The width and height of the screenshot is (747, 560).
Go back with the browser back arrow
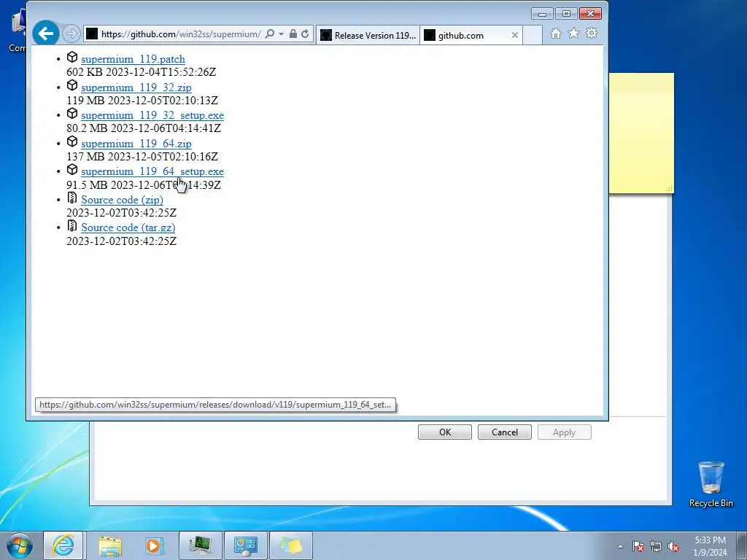pyautogui.click(x=46, y=34)
